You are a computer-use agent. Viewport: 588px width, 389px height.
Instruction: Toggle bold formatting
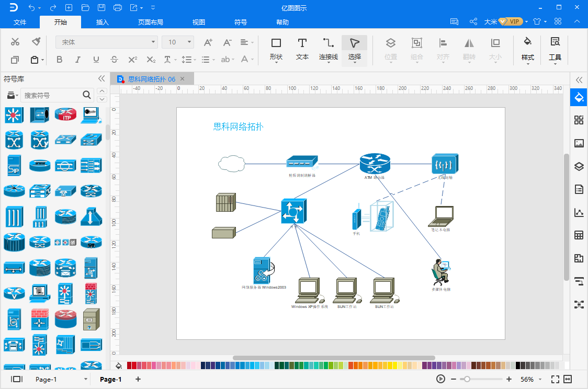click(59, 59)
